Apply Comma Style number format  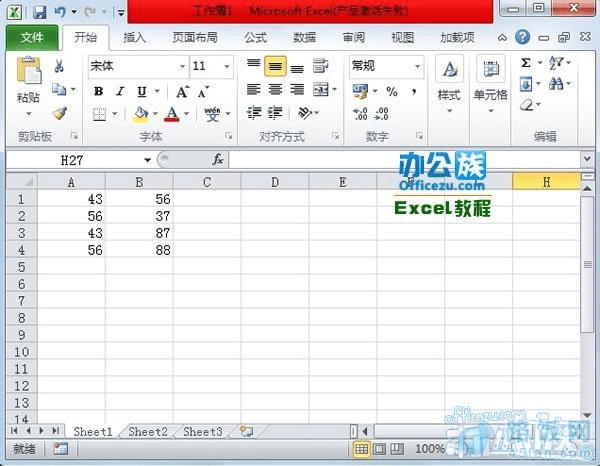tap(414, 91)
